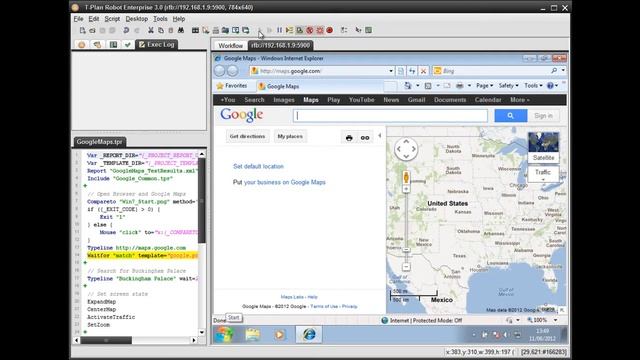Click the Cut scissors icon
The image size is (640, 360).
[151, 30]
